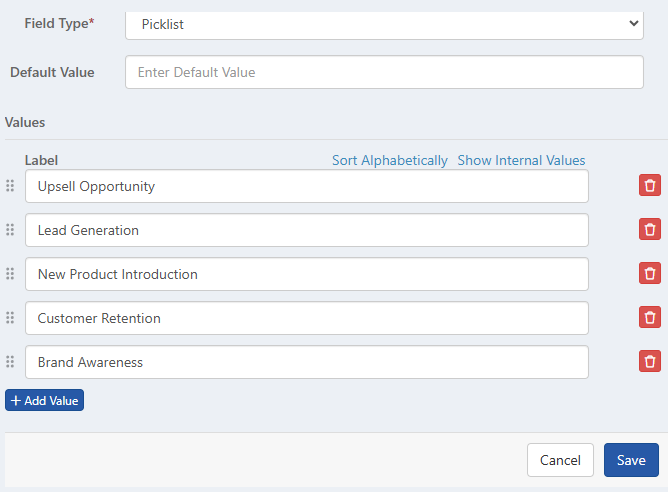Show Internal Values for picklist
The width and height of the screenshot is (668, 492).
point(521,160)
